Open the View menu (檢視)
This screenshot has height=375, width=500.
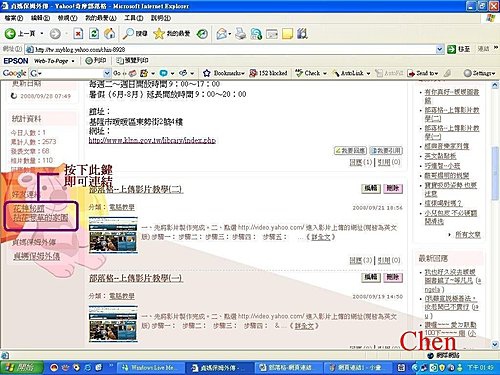tap(67, 18)
